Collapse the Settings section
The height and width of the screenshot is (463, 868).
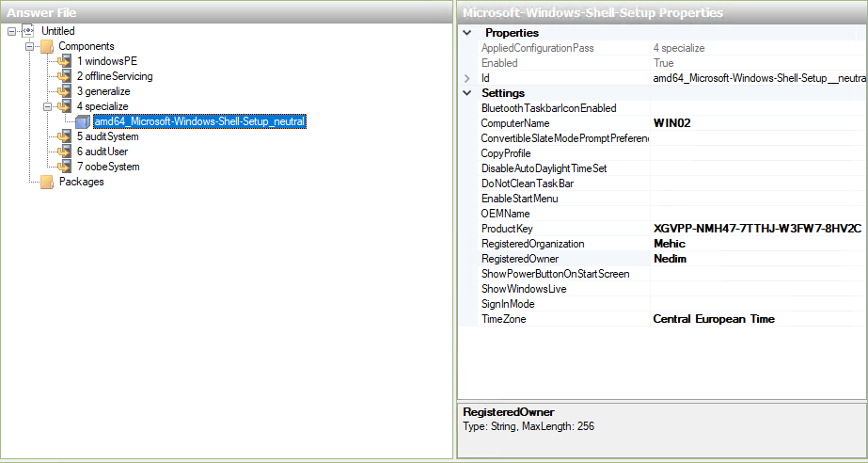467,93
